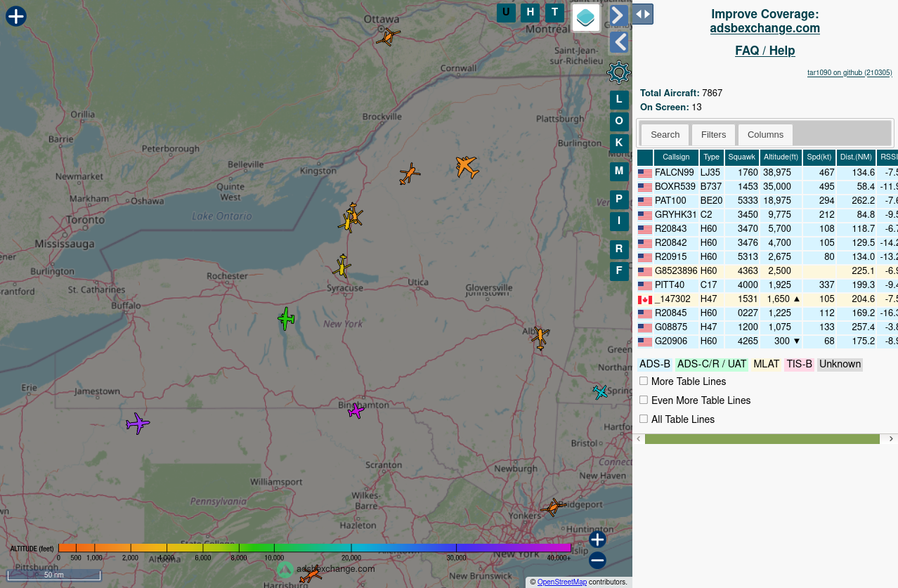Click the scrollbar right arrow
This screenshot has width=898, height=588.
891,439
